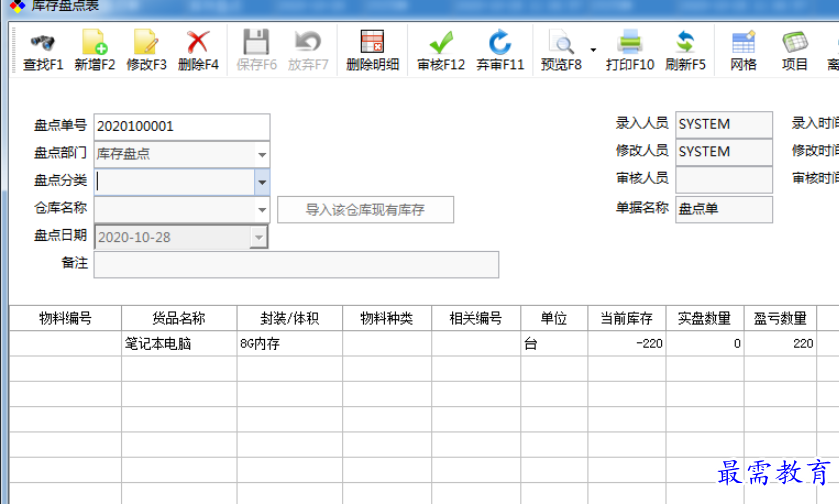
Task: Refresh data with 刷新F5
Action: [685, 51]
